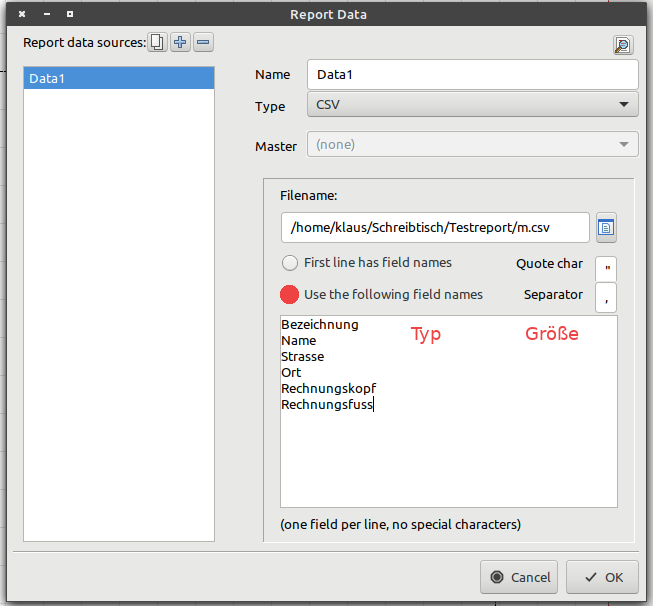This screenshot has width=653, height=606.
Task: Remove the selected data source
Action: (x=203, y=42)
